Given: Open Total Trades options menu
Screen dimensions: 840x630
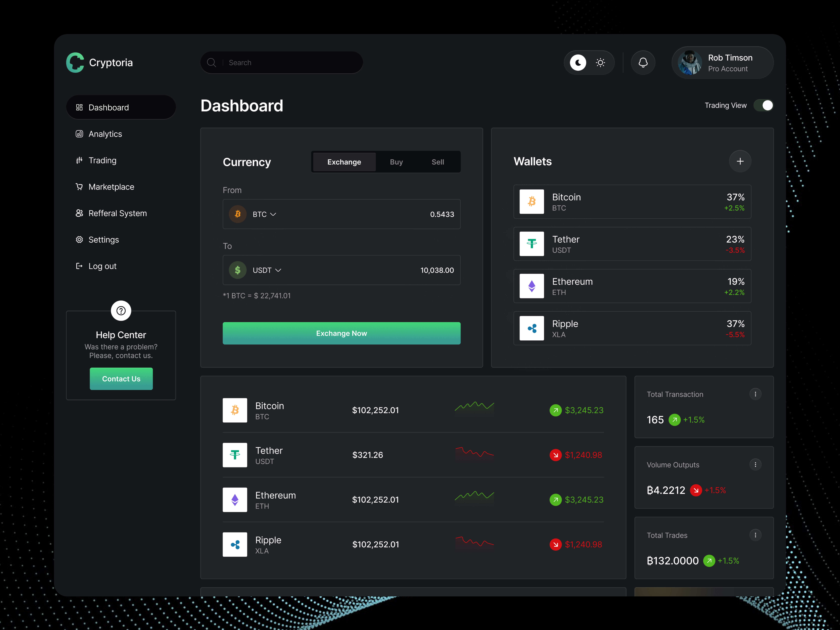Looking at the screenshot, I should pos(755,535).
